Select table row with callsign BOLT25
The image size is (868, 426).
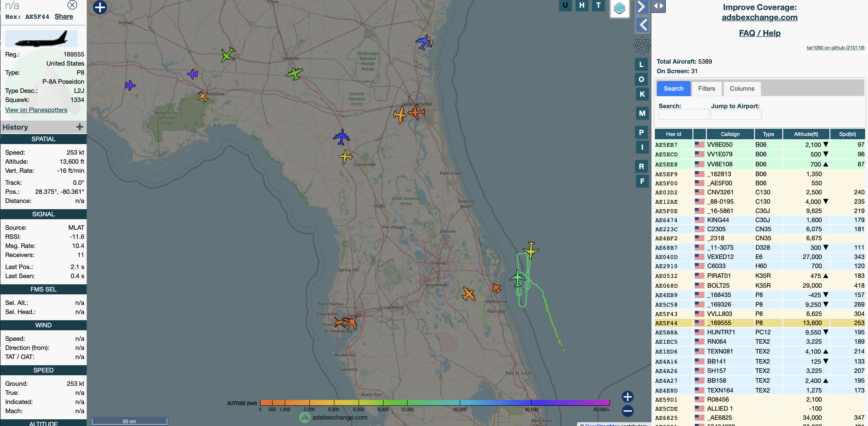[x=759, y=286]
